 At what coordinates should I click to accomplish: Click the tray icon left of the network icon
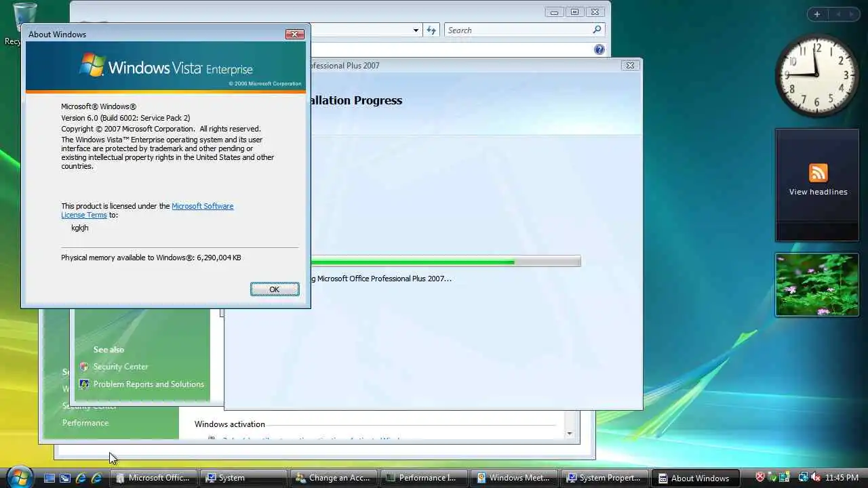click(x=784, y=477)
